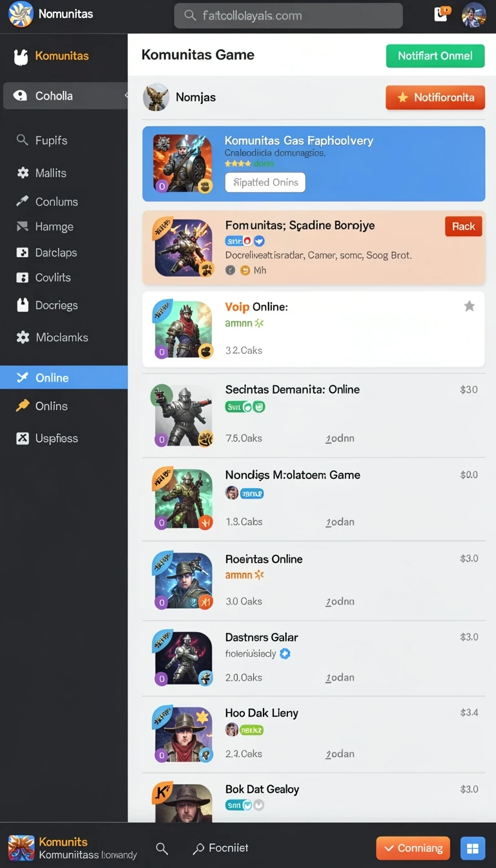Image resolution: width=496 pixels, height=868 pixels.
Task: Click the $3.4 price on Hoo Dak Lleny
Action: pyautogui.click(x=469, y=712)
